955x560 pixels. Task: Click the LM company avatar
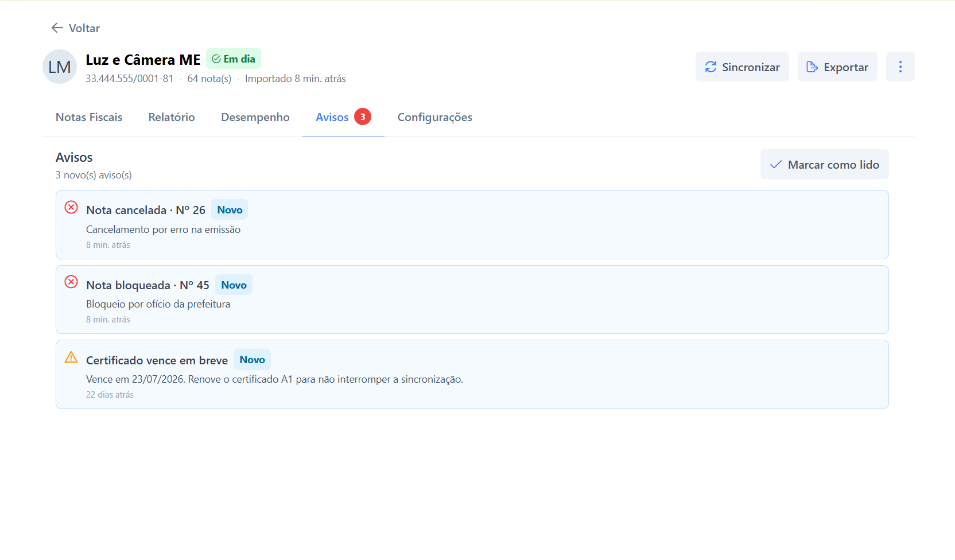coord(60,67)
